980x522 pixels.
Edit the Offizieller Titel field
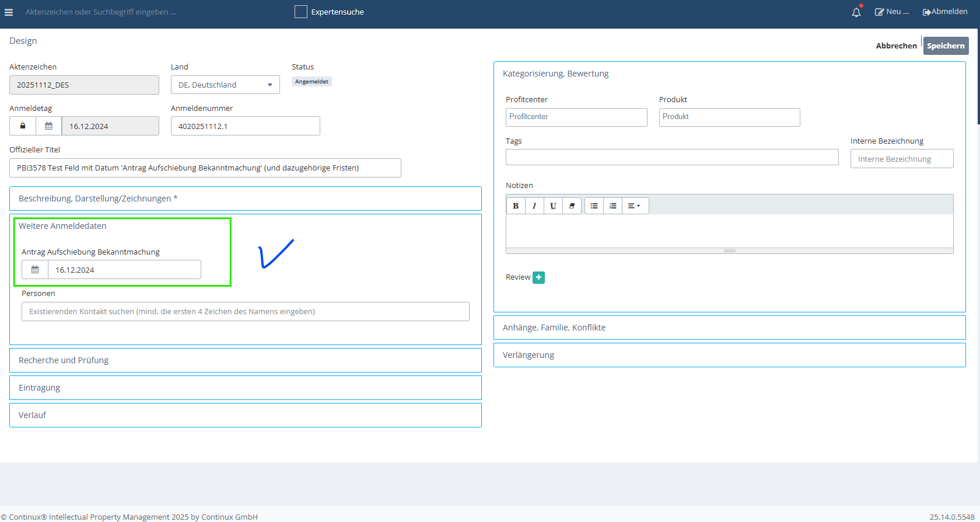click(205, 168)
